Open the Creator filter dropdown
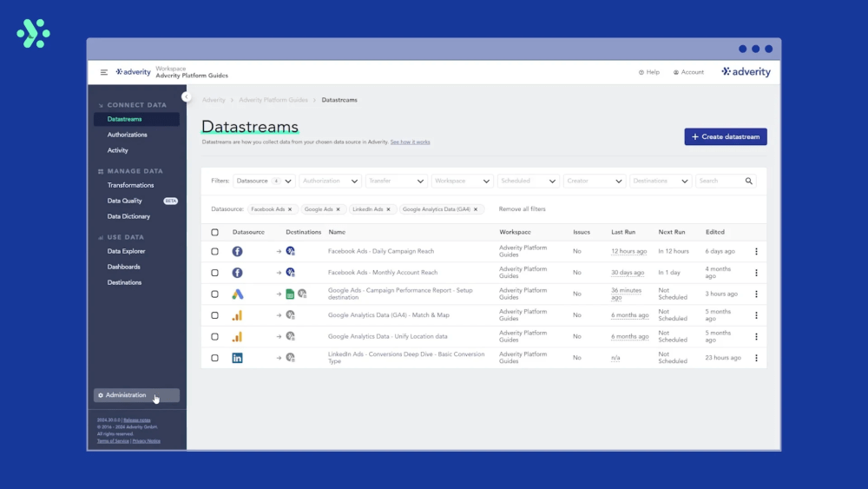 tap(595, 181)
